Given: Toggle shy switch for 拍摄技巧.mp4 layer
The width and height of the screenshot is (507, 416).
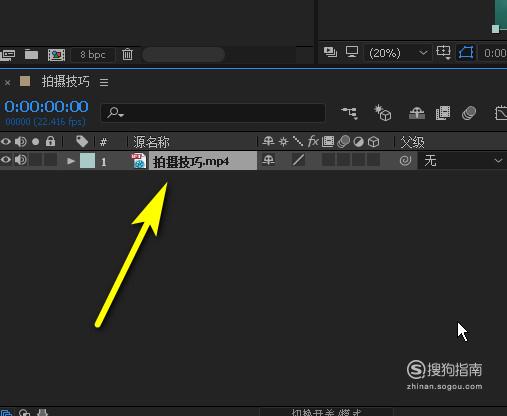Looking at the screenshot, I should (268, 160).
